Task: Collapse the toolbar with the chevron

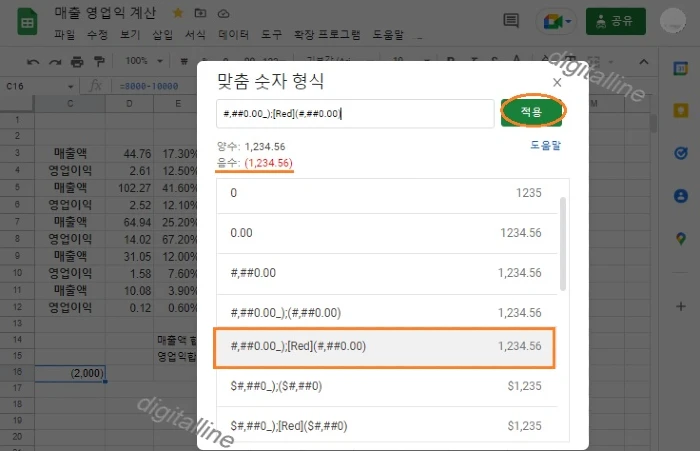Action: tap(643, 62)
